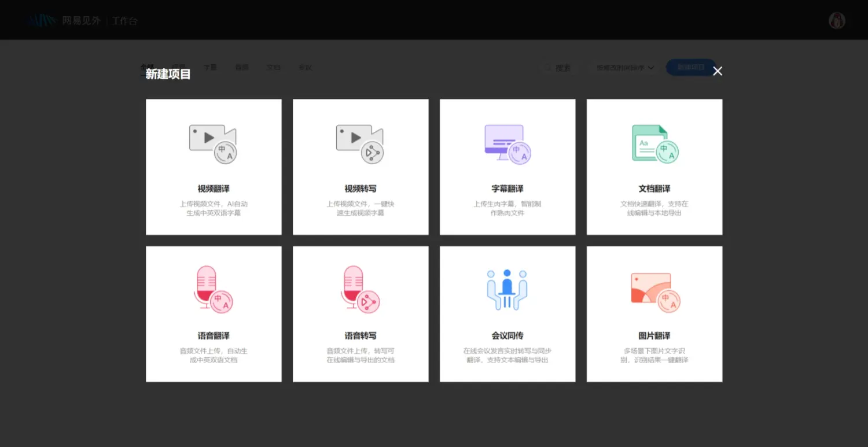Click the 文档翻译 document translation icon
Image resolution: width=868 pixels, height=447 pixels.
654,145
